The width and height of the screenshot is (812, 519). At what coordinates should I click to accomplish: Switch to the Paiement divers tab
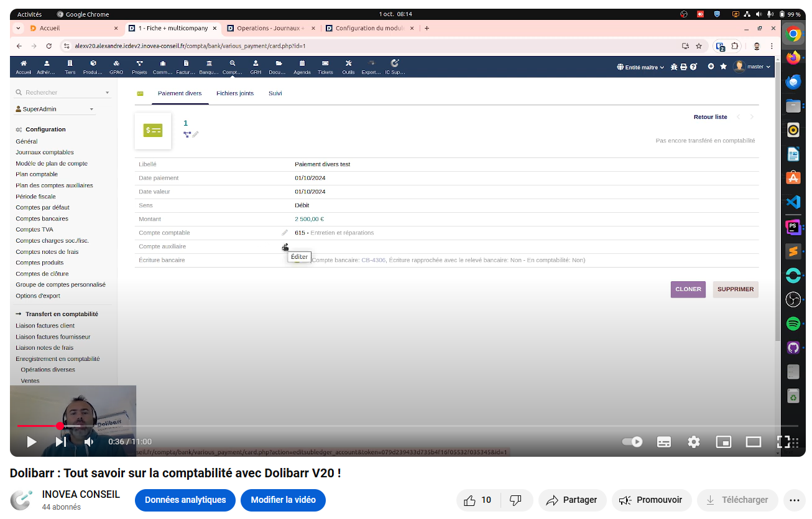pos(180,93)
